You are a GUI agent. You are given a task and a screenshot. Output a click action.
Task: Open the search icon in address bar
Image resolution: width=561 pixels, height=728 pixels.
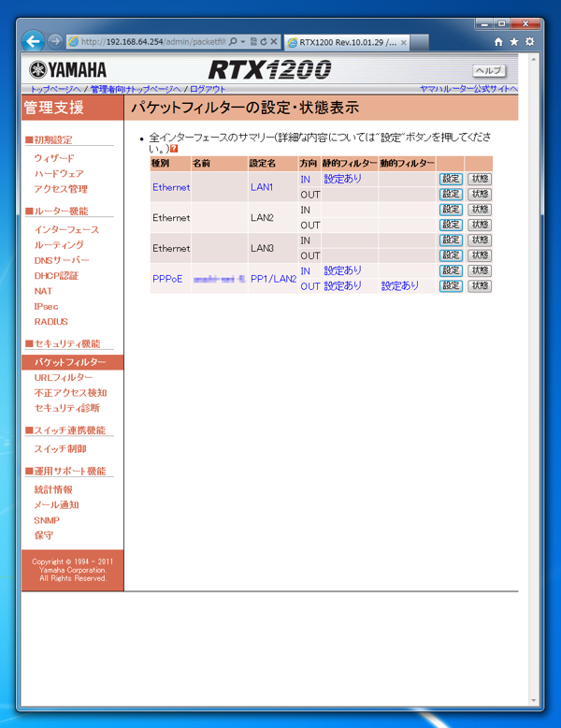[x=234, y=42]
